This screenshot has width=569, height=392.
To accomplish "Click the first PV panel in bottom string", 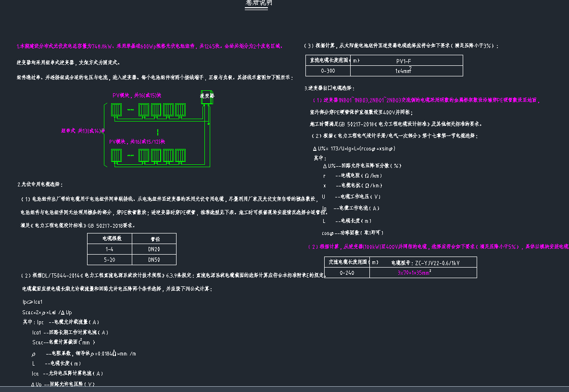I will 116,156.
